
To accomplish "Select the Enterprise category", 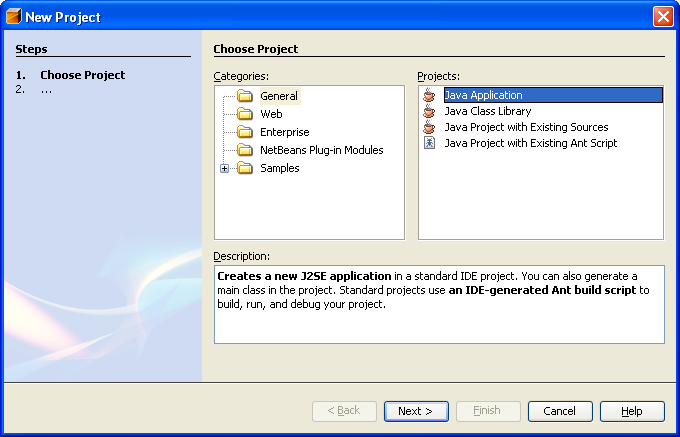I will pyautogui.click(x=284, y=132).
